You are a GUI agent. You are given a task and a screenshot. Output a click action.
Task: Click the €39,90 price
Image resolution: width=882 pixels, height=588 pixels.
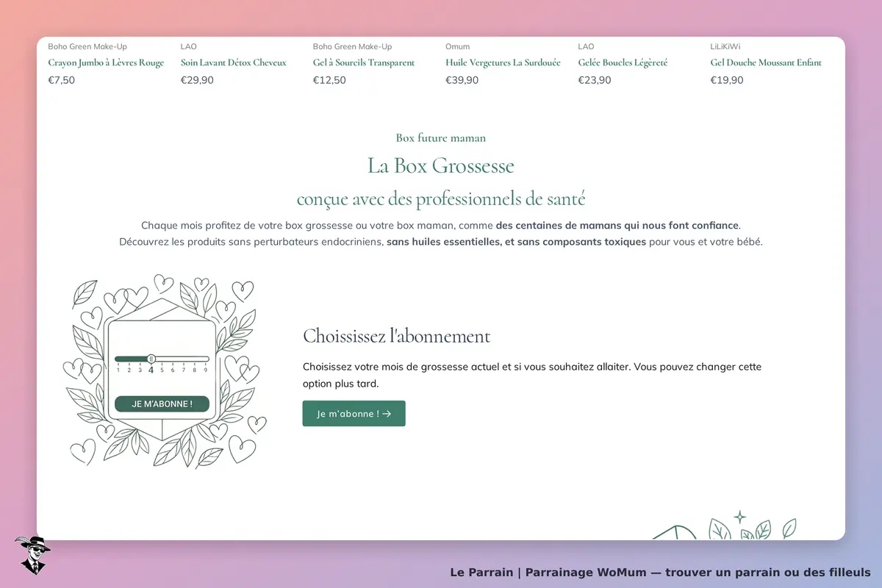(x=462, y=80)
